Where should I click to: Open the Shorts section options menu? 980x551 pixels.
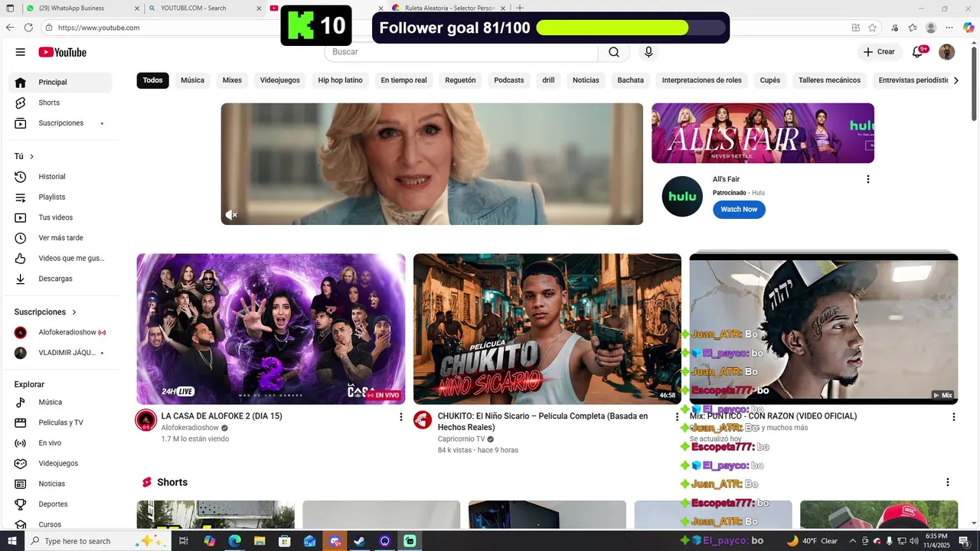coord(947,483)
